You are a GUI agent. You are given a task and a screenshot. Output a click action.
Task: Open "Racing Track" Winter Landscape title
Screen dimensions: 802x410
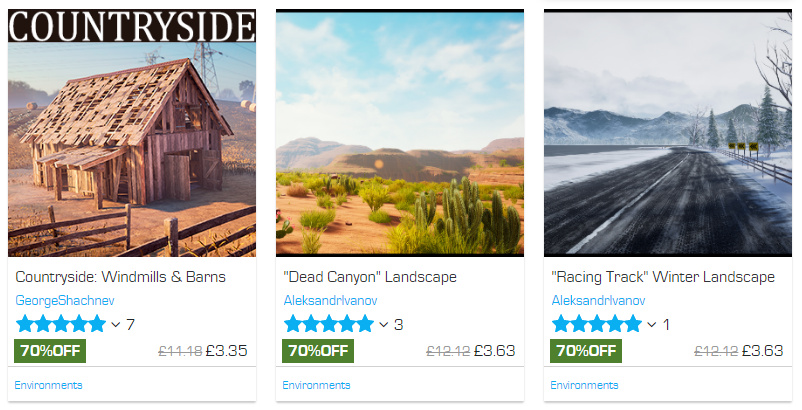click(x=663, y=277)
